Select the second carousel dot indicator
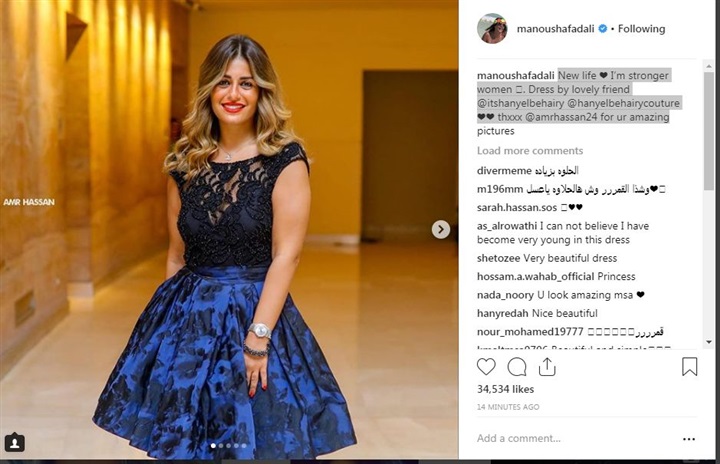The image size is (720, 464). [221, 446]
